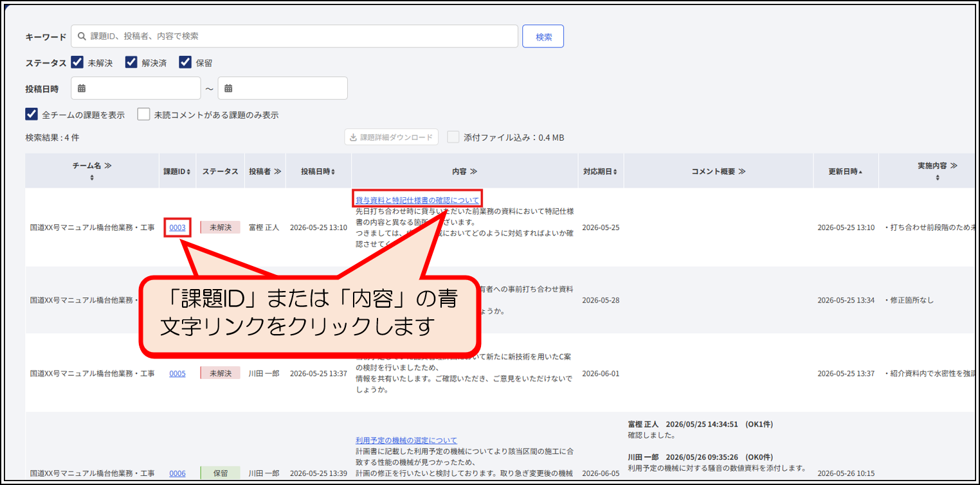The width and height of the screenshot is (980, 485).
Task: Open the end date calendar icon
Action: (x=228, y=88)
